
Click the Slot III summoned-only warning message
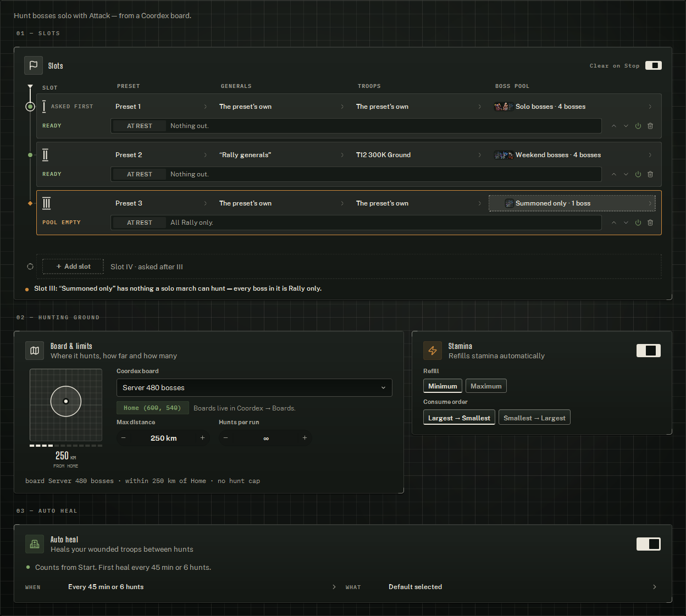[x=178, y=288]
